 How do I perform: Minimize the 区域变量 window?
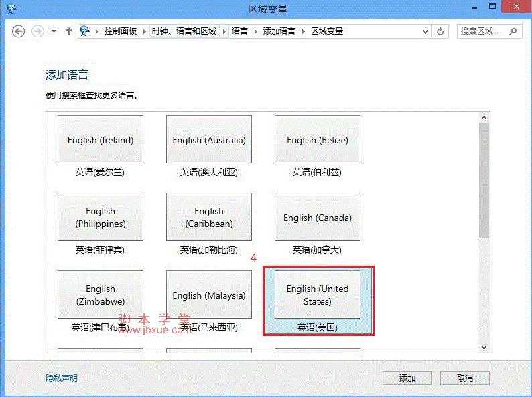pyautogui.click(x=474, y=7)
